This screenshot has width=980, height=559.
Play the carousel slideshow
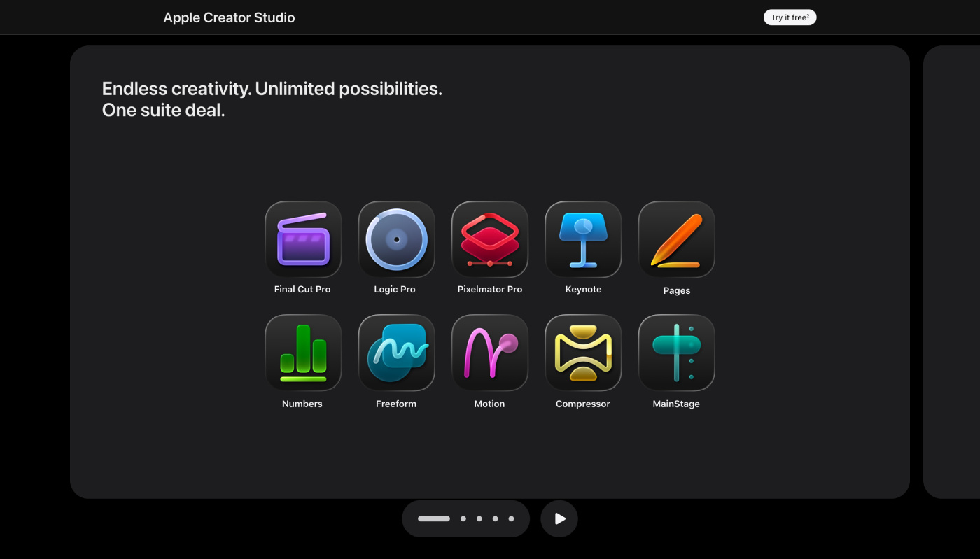point(559,518)
